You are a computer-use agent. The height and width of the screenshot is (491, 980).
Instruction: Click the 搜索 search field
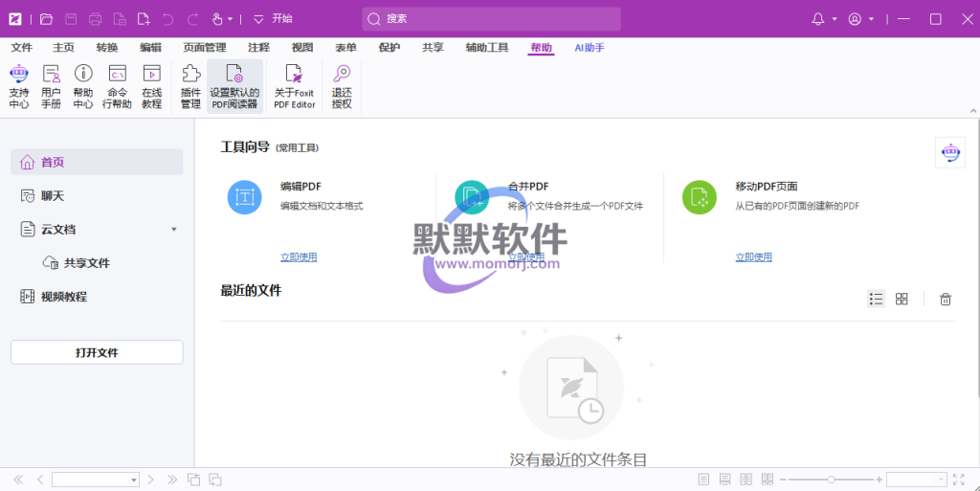tap(491, 19)
